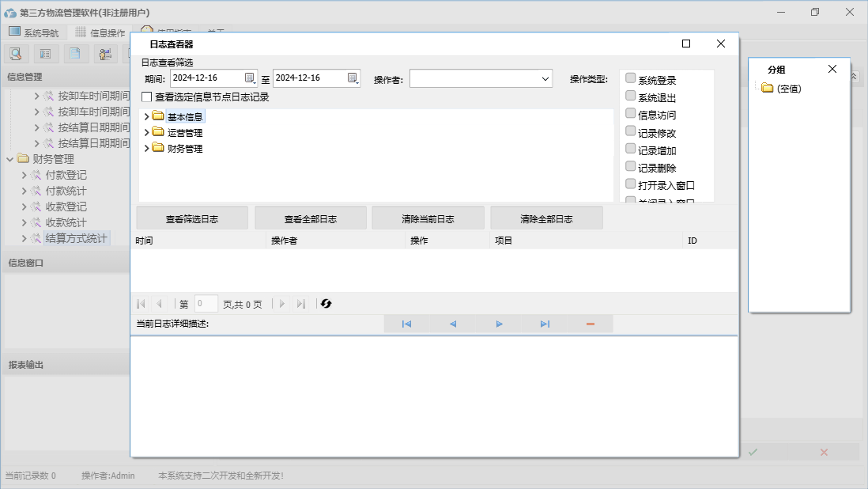This screenshot has height=489, width=868.
Task: Click the blue document icon in main toolbar
Action: pos(75,54)
